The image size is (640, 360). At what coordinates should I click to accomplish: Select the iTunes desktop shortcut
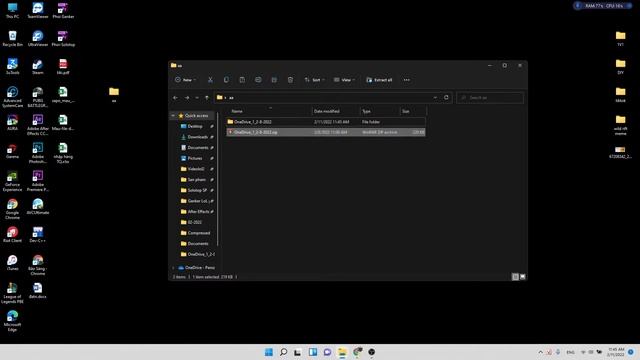click(12, 262)
